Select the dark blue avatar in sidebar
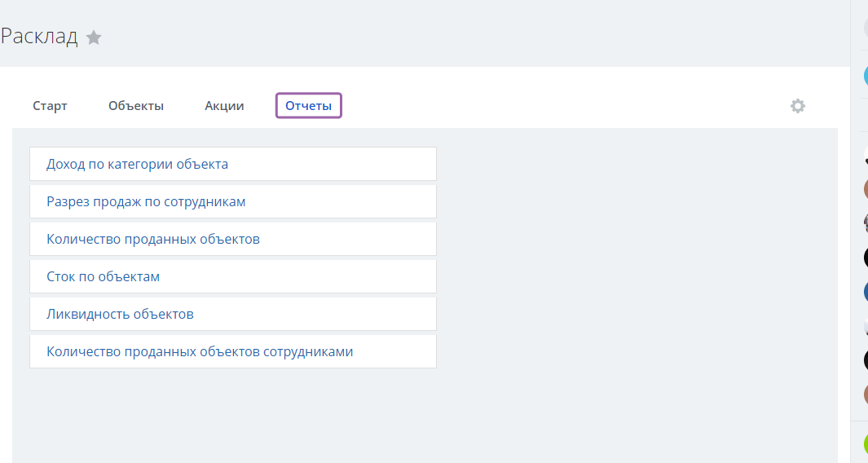 click(x=866, y=292)
